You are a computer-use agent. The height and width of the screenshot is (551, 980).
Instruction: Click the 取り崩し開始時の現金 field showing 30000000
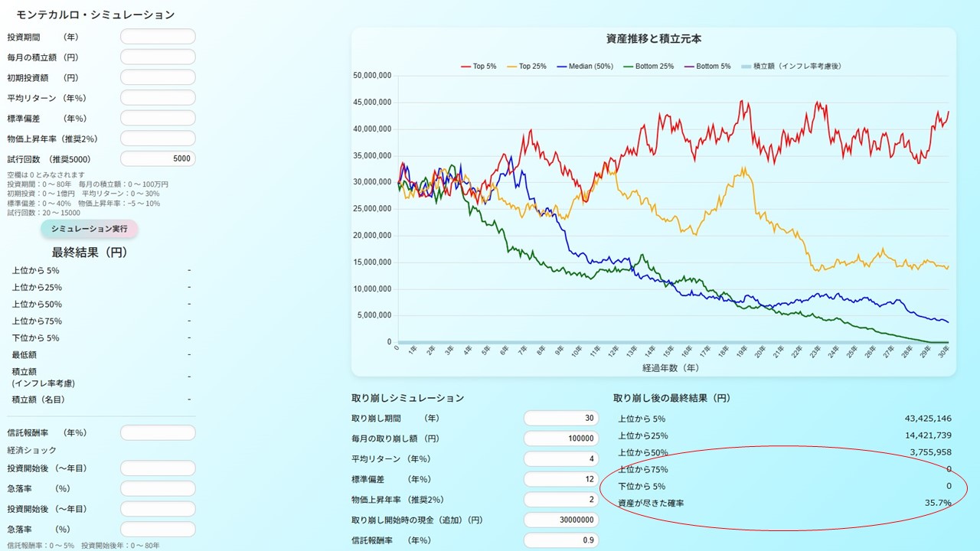(560, 520)
